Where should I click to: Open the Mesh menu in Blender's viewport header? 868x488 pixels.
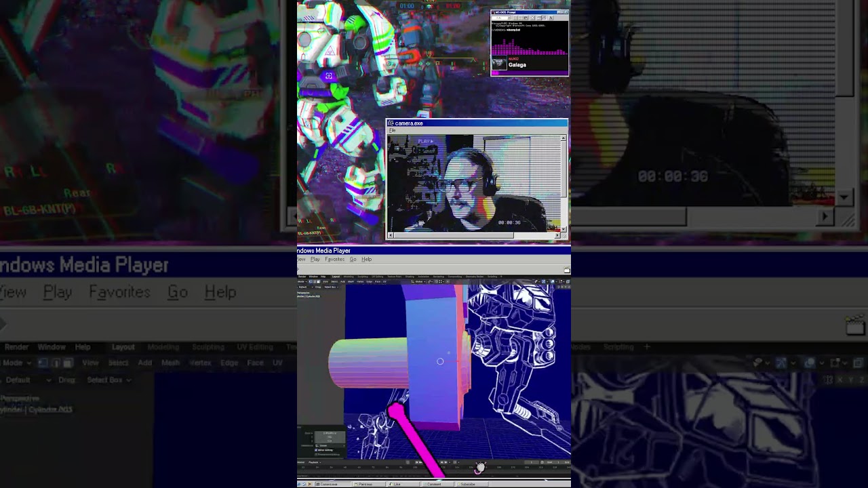pos(351,281)
